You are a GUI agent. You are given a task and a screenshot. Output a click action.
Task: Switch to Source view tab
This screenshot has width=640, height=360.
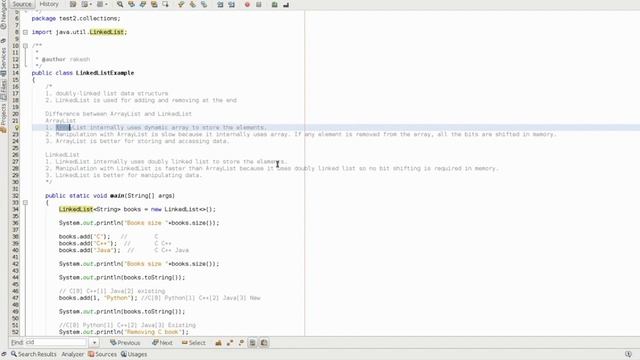pos(22,4)
